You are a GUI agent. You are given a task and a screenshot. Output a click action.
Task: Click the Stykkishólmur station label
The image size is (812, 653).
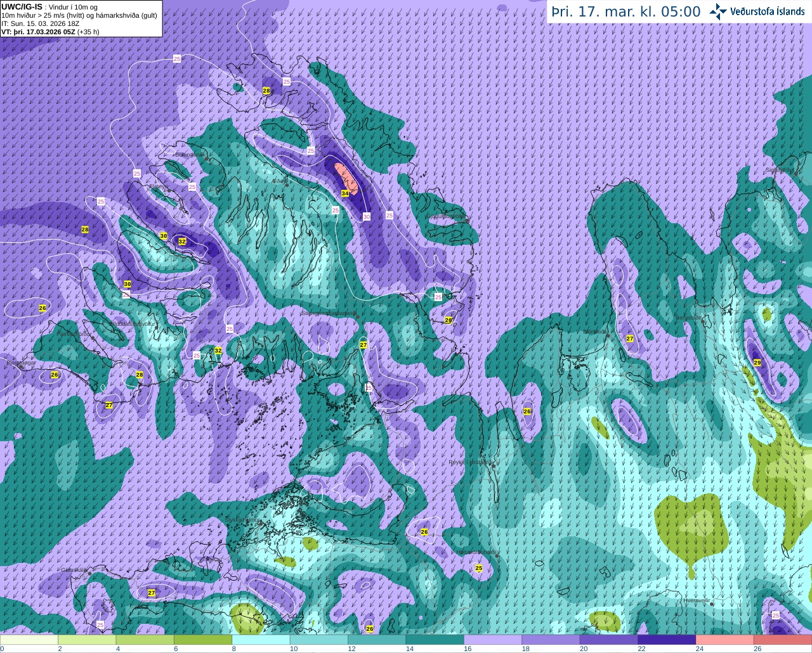point(243,519)
